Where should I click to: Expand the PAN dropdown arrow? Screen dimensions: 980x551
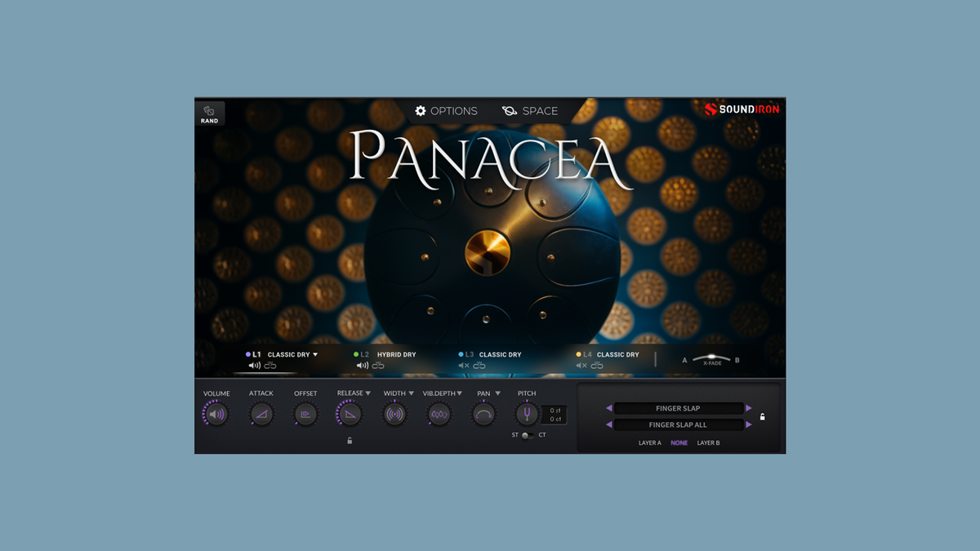497,393
